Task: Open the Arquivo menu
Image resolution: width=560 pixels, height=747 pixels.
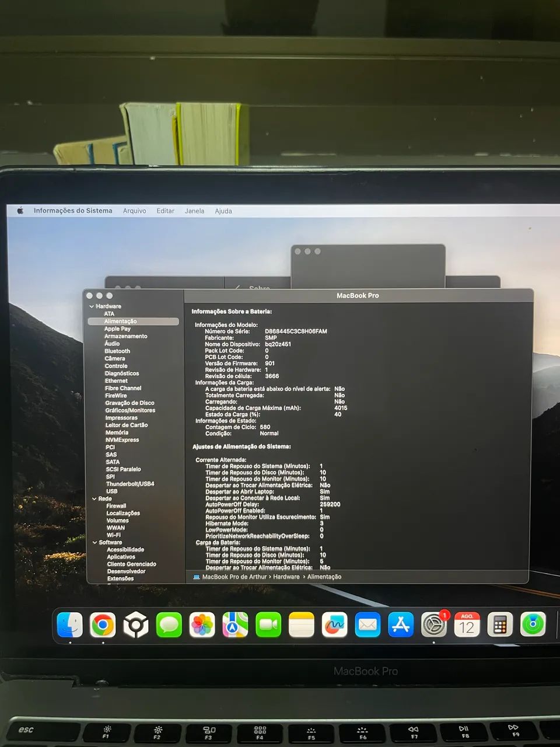Action: coord(134,211)
